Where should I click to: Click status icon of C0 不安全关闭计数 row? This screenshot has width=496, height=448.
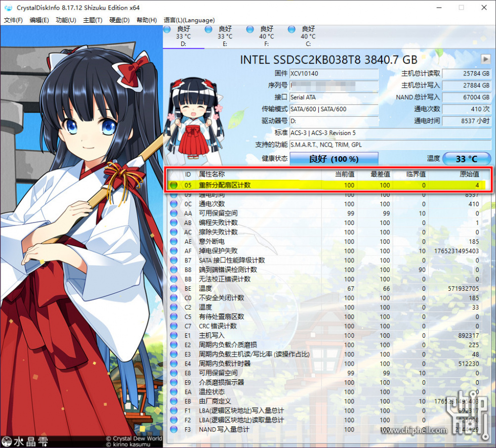(x=174, y=298)
